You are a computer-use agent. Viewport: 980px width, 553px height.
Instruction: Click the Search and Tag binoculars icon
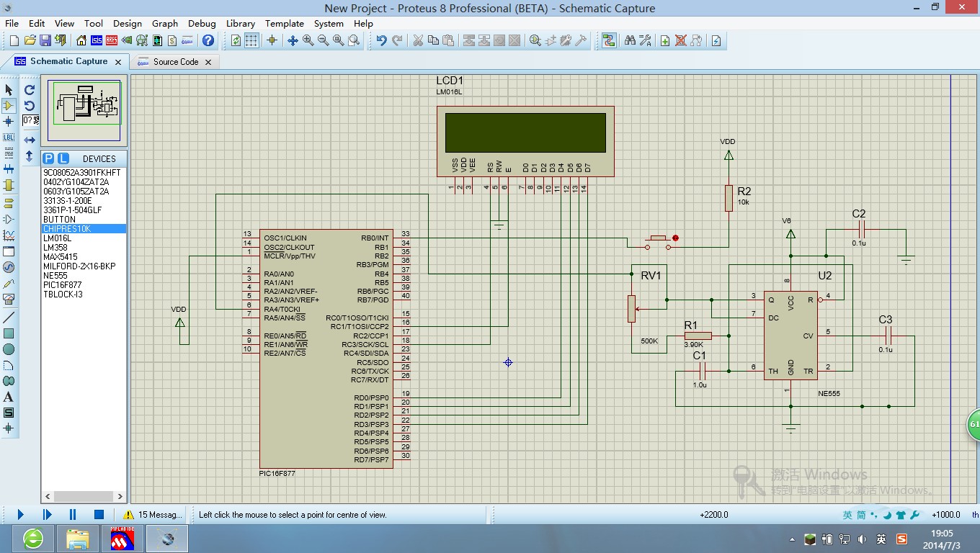(x=630, y=40)
